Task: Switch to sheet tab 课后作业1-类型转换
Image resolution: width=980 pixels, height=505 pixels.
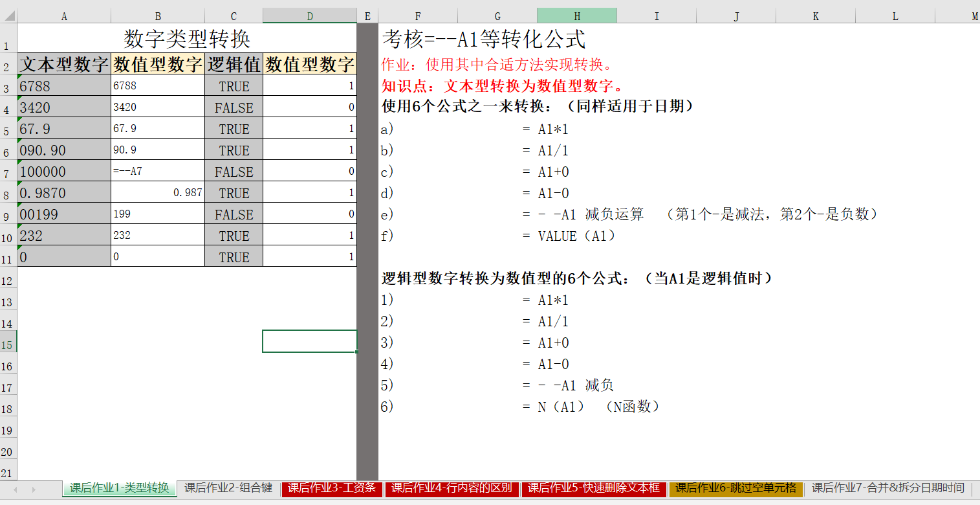Action: point(120,488)
